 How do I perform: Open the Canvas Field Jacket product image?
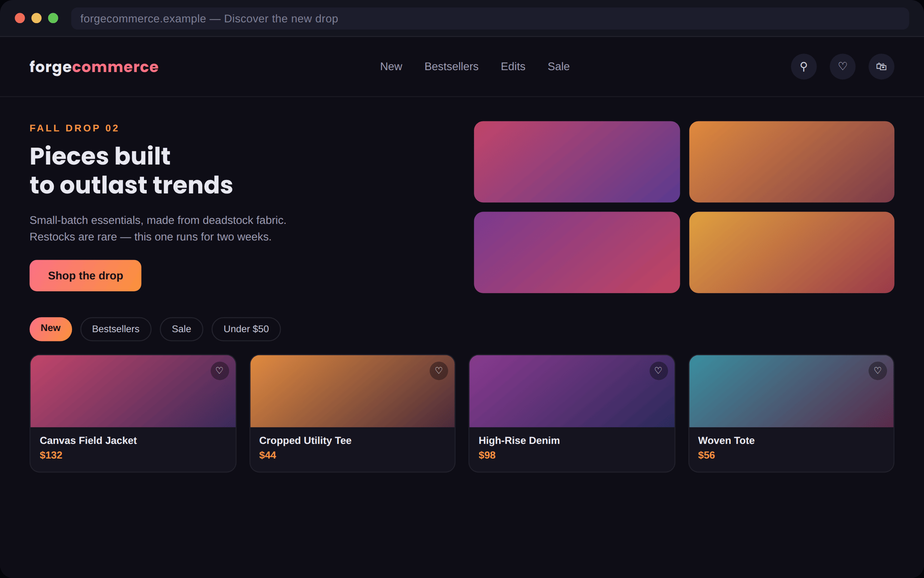point(133,391)
